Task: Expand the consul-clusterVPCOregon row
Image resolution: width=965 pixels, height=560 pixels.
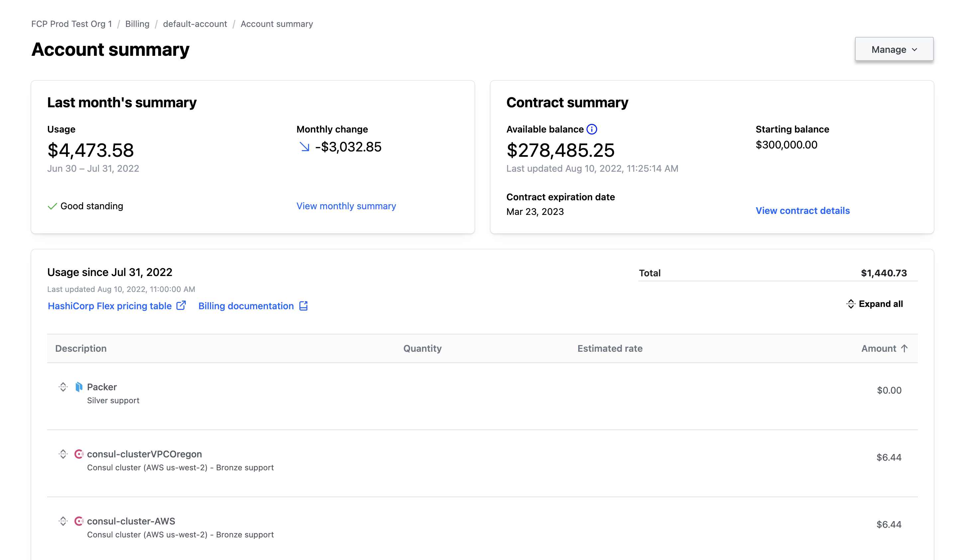Action: [x=63, y=454]
